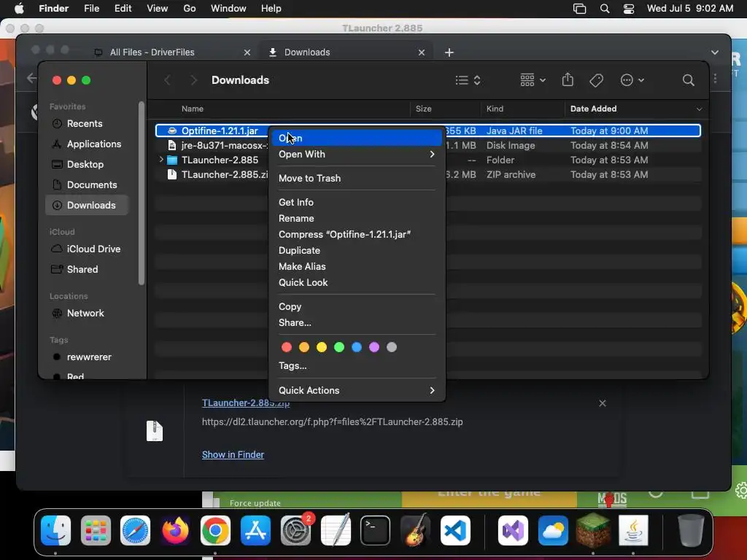Image resolution: width=747 pixels, height=560 pixels.
Task: Open Visual Studio Code in the dock
Action: coord(455,530)
